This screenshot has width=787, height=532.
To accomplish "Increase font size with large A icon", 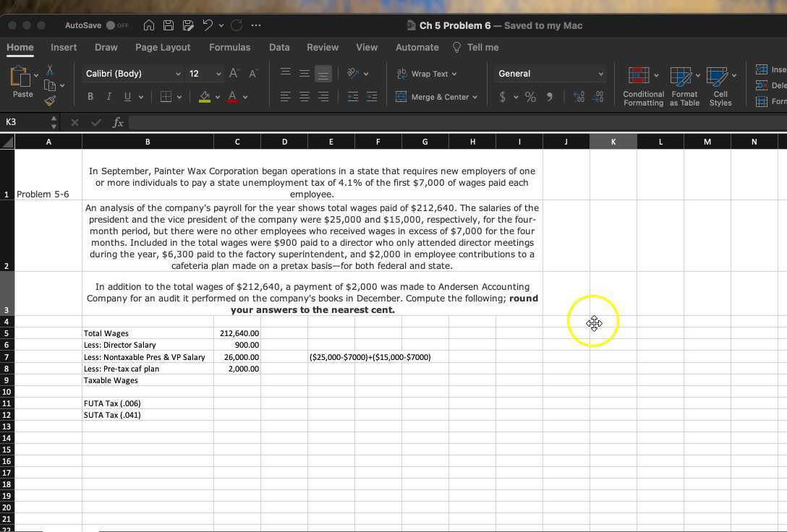I will pyautogui.click(x=234, y=74).
